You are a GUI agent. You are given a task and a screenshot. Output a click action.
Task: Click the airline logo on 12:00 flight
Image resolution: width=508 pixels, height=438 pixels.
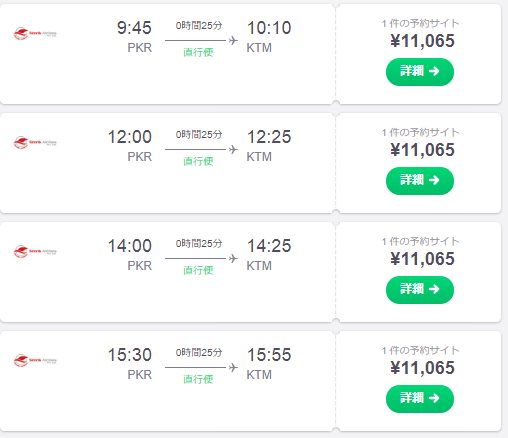coord(35,143)
